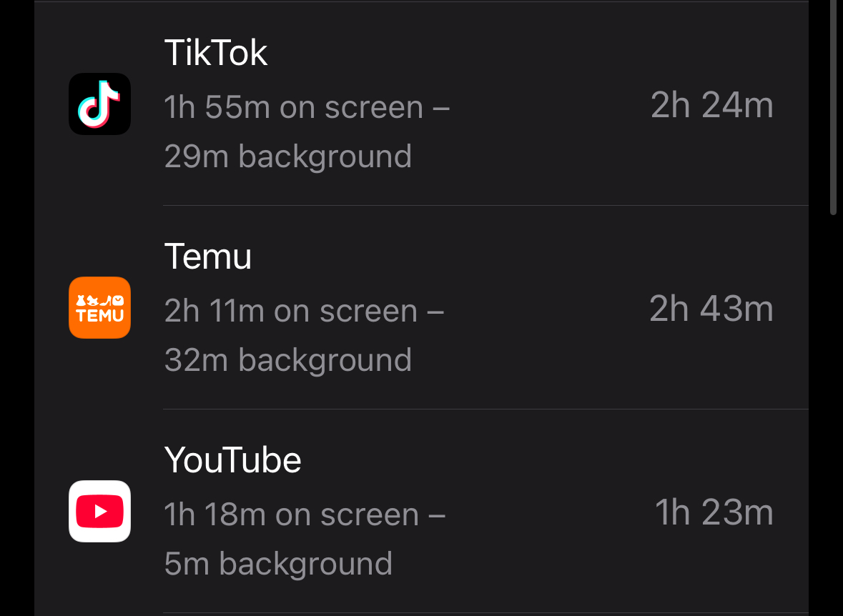Image resolution: width=843 pixels, height=616 pixels.
Task: Tap TikTok 29m background text
Action: pyautogui.click(x=287, y=157)
